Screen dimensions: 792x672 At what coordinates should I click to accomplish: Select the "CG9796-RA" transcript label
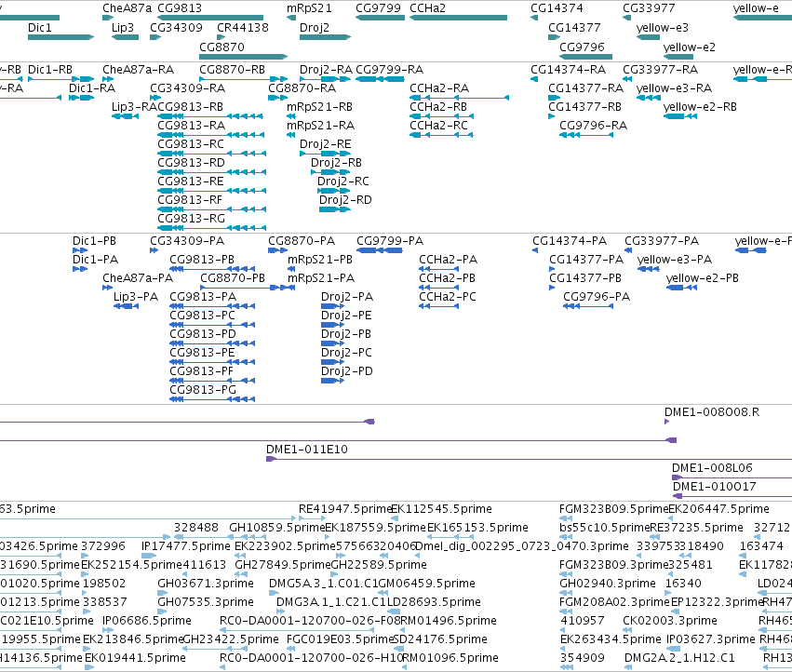pyautogui.click(x=593, y=126)
